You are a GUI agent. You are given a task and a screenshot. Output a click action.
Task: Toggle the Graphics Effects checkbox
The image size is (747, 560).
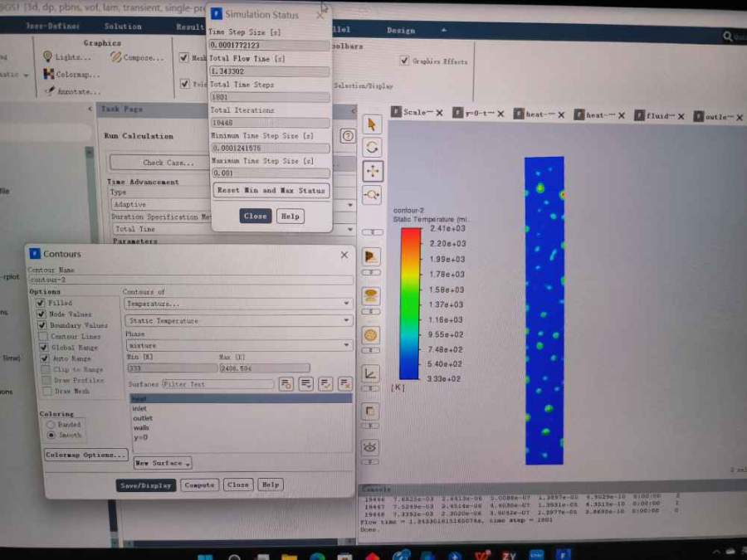coord(404,61)
